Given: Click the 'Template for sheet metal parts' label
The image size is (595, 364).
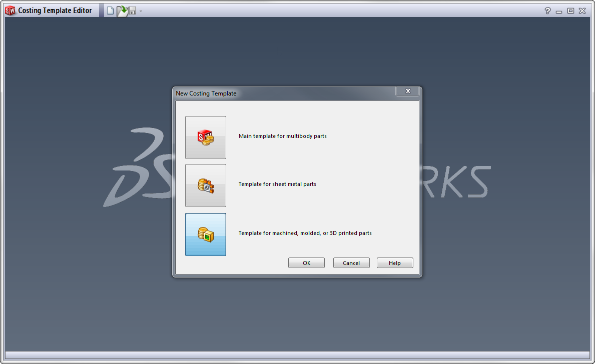Looking at the screenshot, I should [x=277, y=184].
